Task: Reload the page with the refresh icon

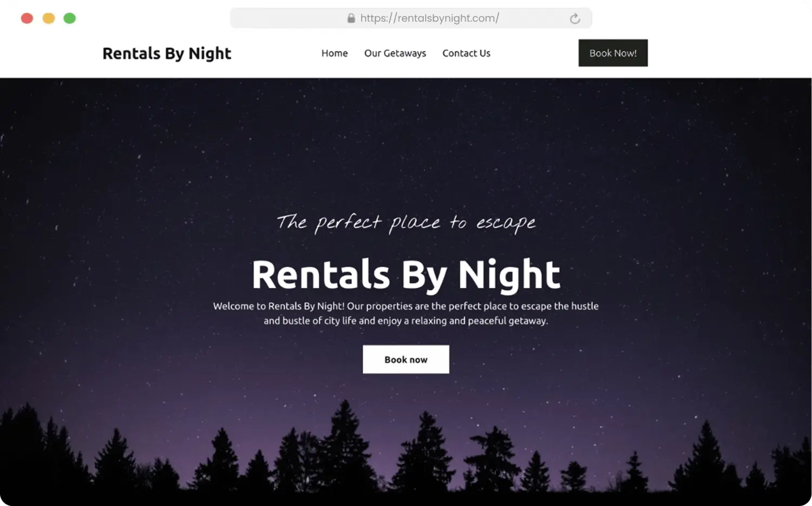Action: click(575, 19)
